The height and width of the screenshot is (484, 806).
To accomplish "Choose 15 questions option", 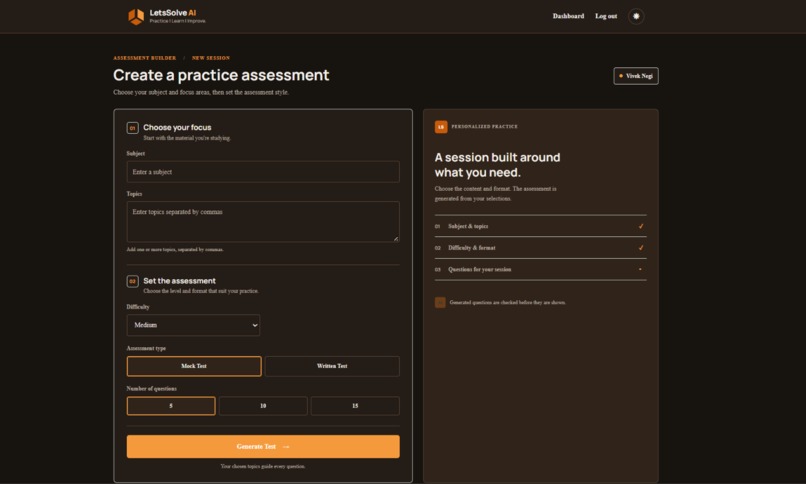I will [355, 406].
